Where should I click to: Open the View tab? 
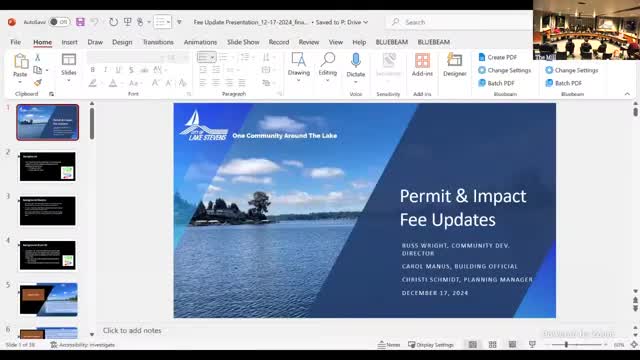click(x=336, y=42)
